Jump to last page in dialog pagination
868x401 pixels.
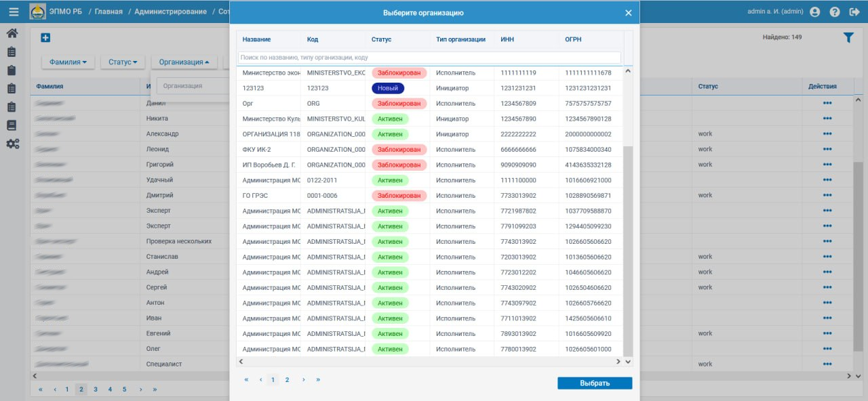pos(318,380)
